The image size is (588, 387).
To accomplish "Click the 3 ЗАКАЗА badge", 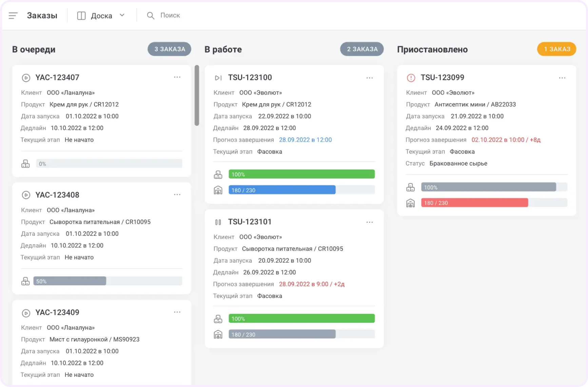I will click(x=170, y=49).
